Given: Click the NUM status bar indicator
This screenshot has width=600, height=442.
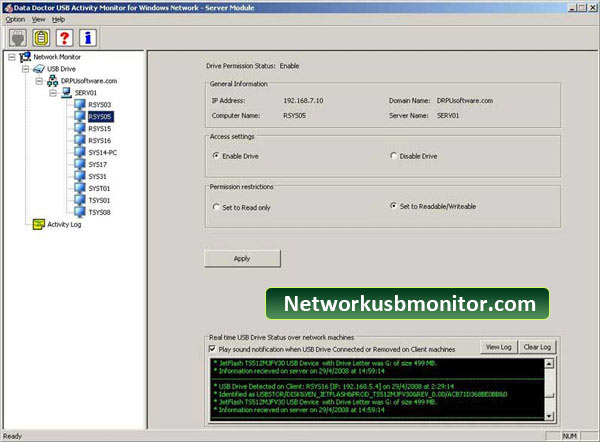Looking at the screenshot, I should [x=570, y=436].
